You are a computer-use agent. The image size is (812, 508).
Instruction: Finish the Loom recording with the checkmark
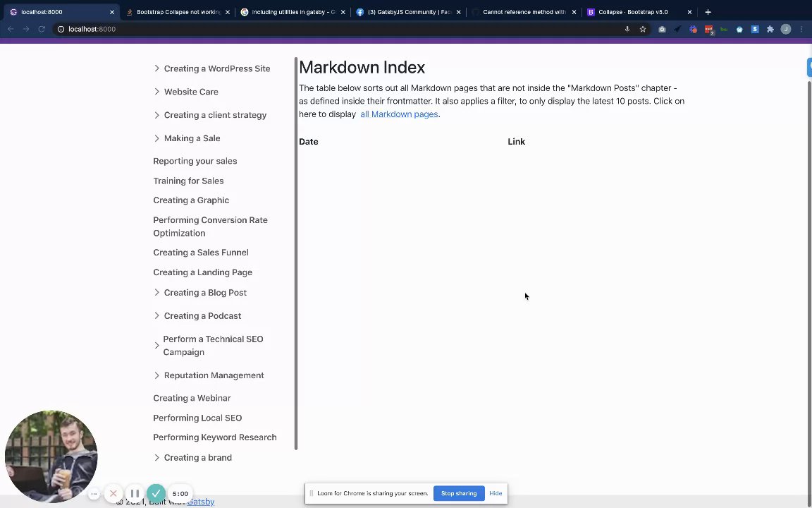[x=156, y=493]
